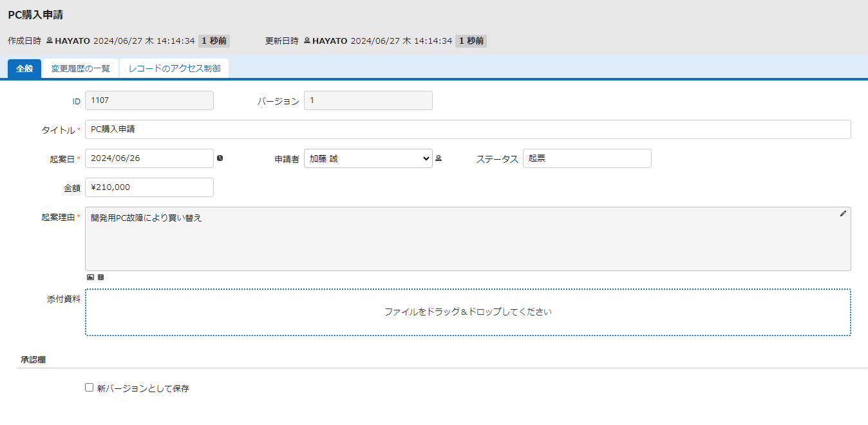Click the 1 秒前 badge beside 作成日時
Viewport: 868px width, 425px height.
[214, 41]
